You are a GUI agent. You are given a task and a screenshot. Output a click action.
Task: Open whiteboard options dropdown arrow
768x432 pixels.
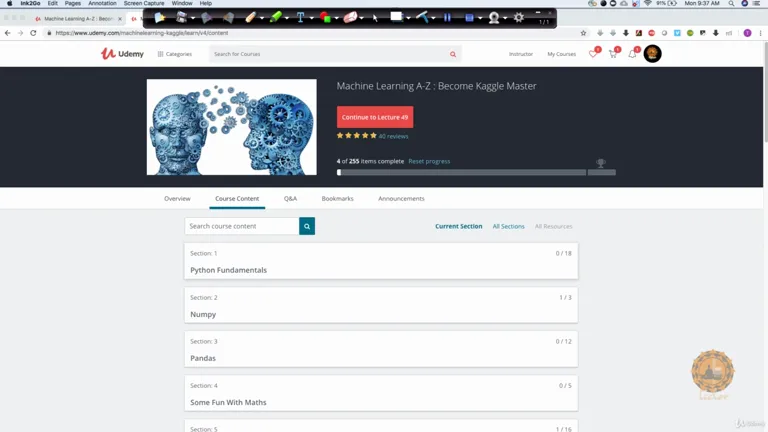pos(408,19)
